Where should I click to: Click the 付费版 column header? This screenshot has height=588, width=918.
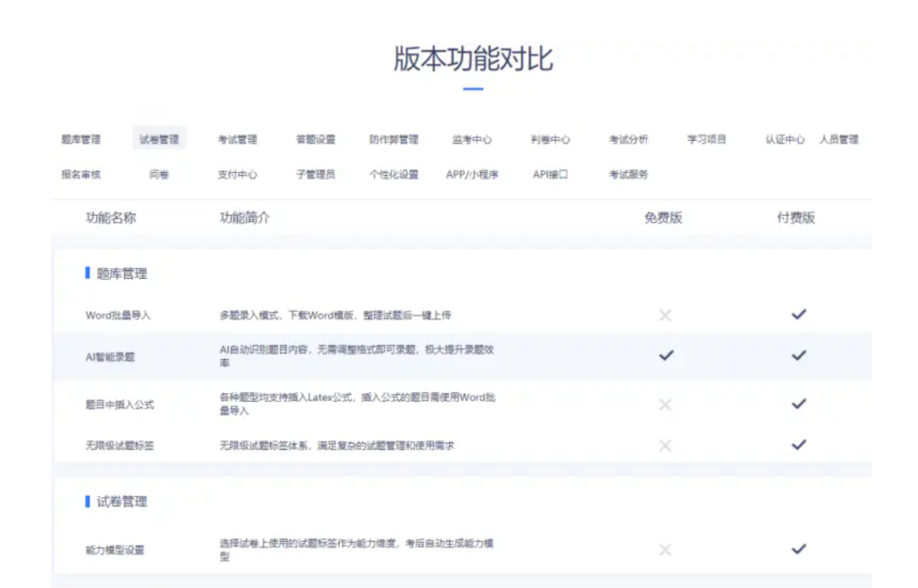pyautogui.click(x=796, y=218)
